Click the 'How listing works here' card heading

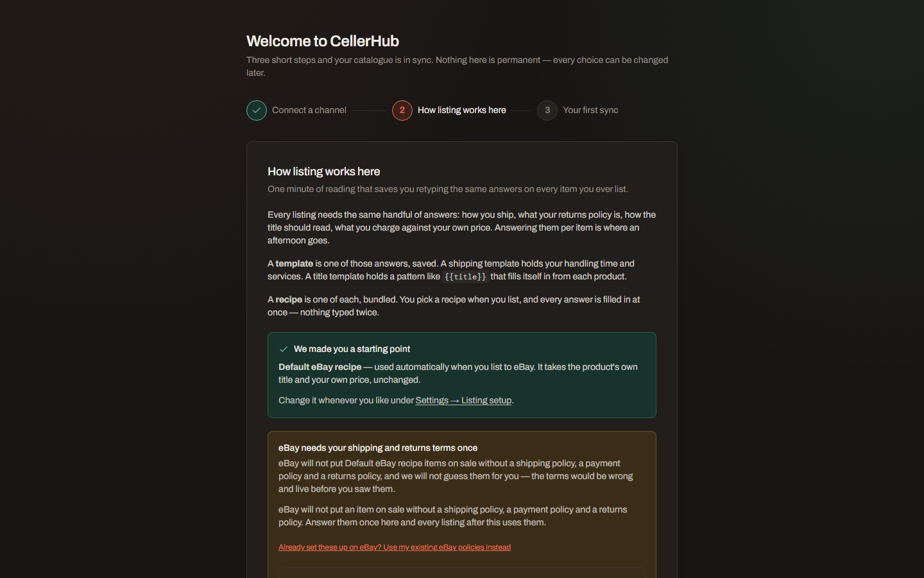(x=324, y=171)
